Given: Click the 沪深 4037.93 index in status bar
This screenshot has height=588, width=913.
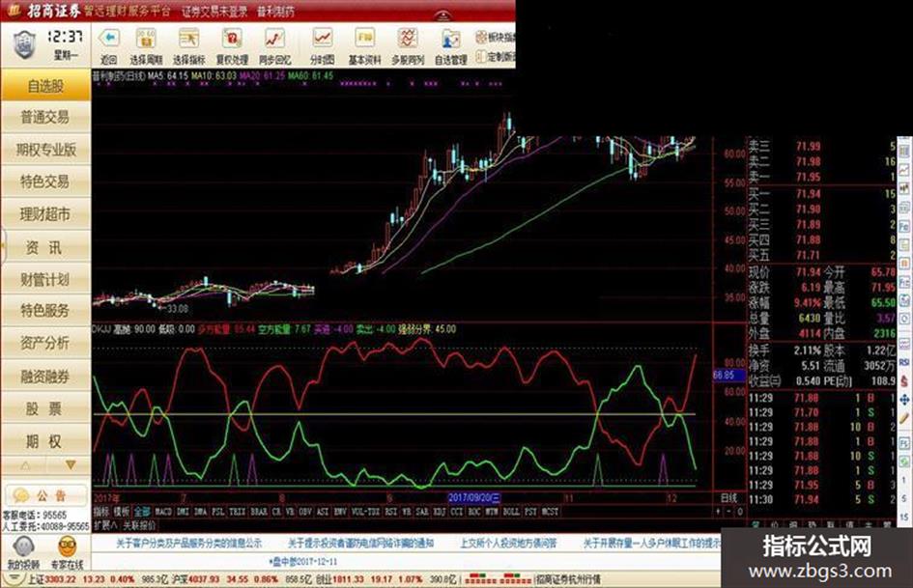Looking at the screenshot, I should coord(195,580).
